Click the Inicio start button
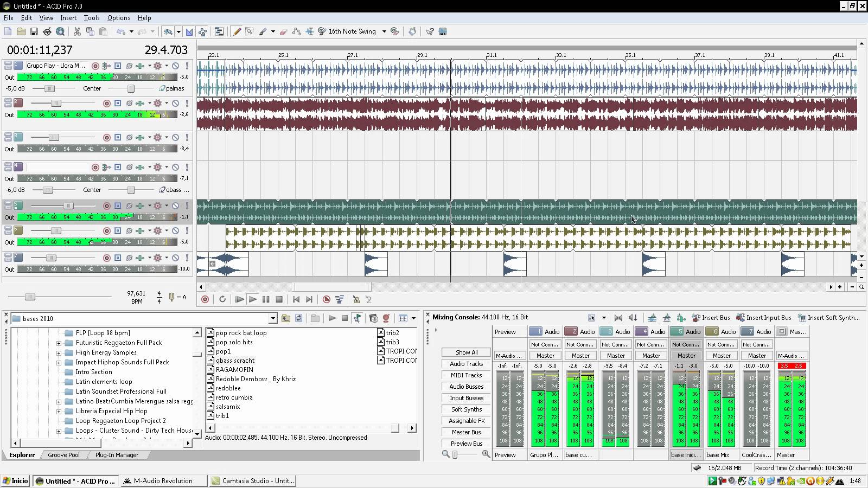The height and width of the screenshot is (488, 868). pyautogui.click(x=15, y=481)
